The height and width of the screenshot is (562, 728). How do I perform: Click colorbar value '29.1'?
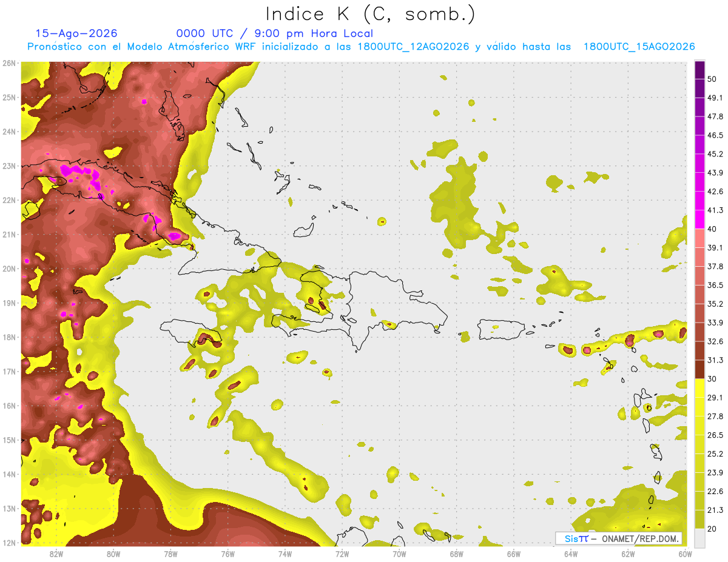tap(715, 397)
